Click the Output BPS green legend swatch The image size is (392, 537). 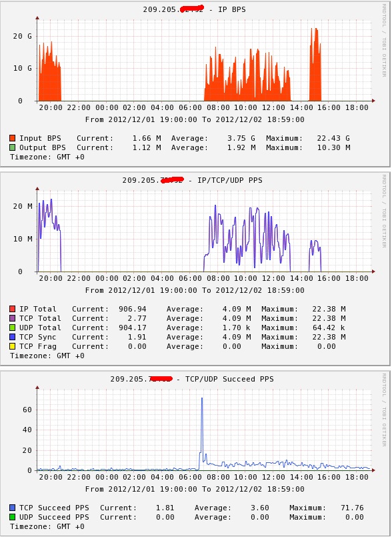pyautogui.click(x=13, y=147)
